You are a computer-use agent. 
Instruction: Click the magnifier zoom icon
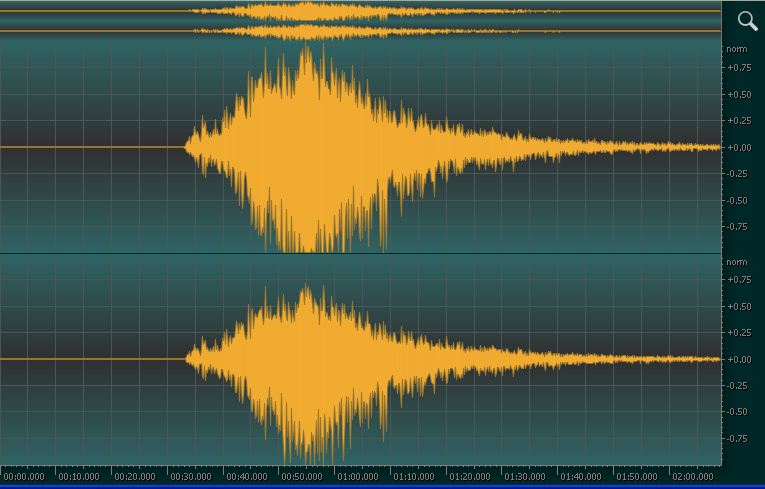click(x=747, y=21)
